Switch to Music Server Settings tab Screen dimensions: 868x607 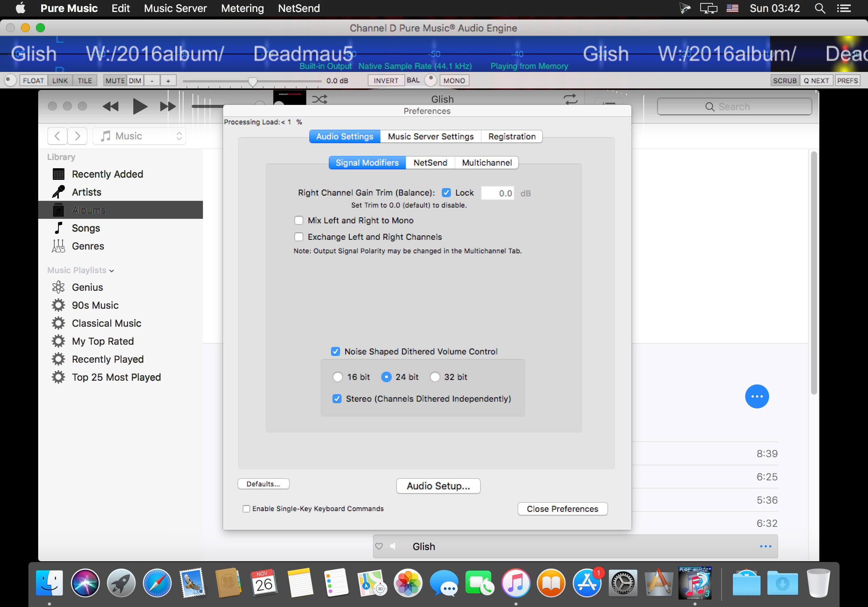pyautogui.click(x=431, y=136)
